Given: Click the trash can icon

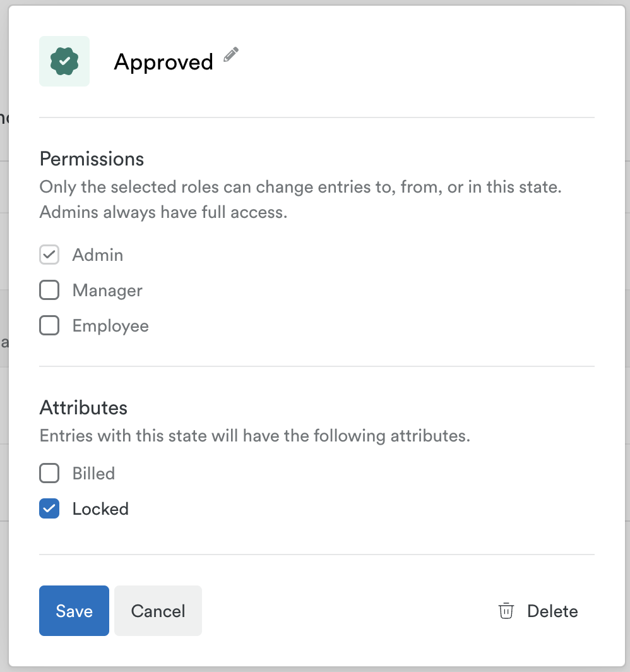Looking at the screenshot, I should tap(506, 611).
